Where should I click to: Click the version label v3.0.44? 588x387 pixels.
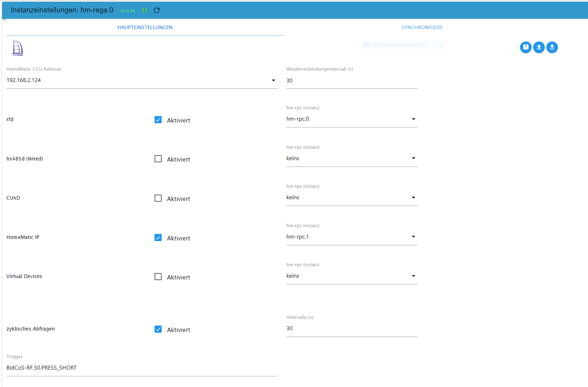[128, 11]
